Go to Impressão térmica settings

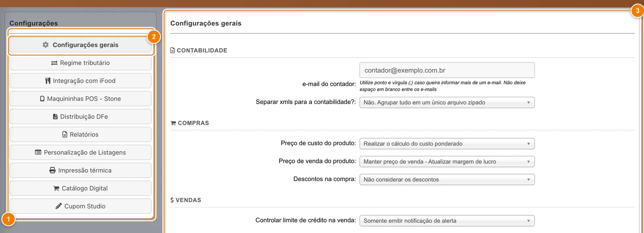[80, 170]
